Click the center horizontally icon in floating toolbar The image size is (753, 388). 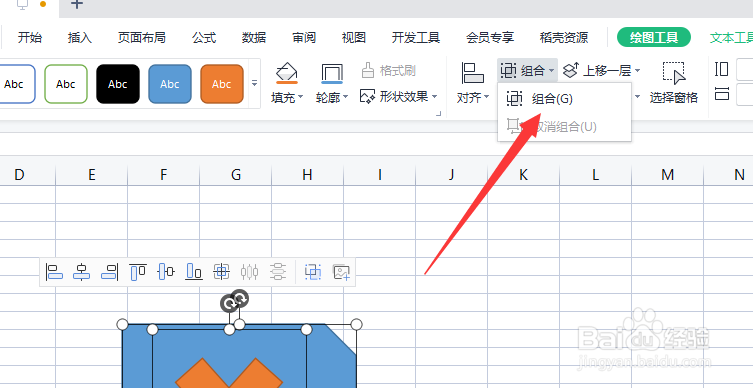tap(82, 272)
